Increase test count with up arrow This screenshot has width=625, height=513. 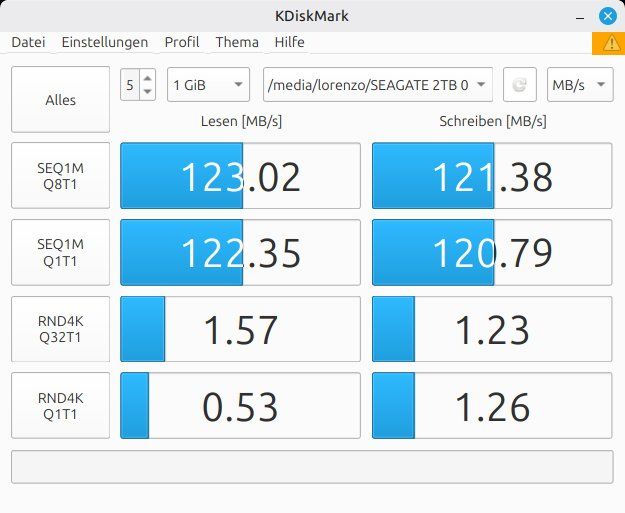(x=147, y=78)
